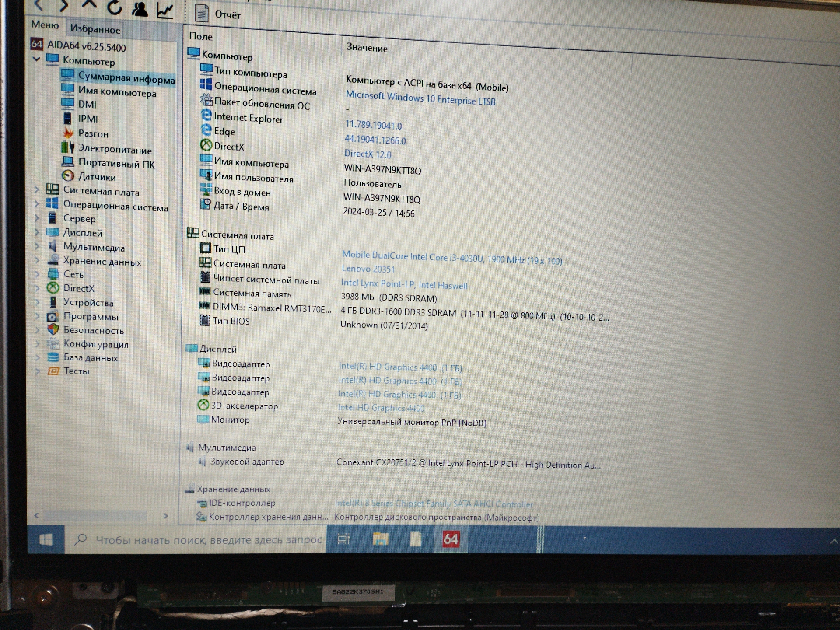Switch to the Меню tab

pos(45,25)
